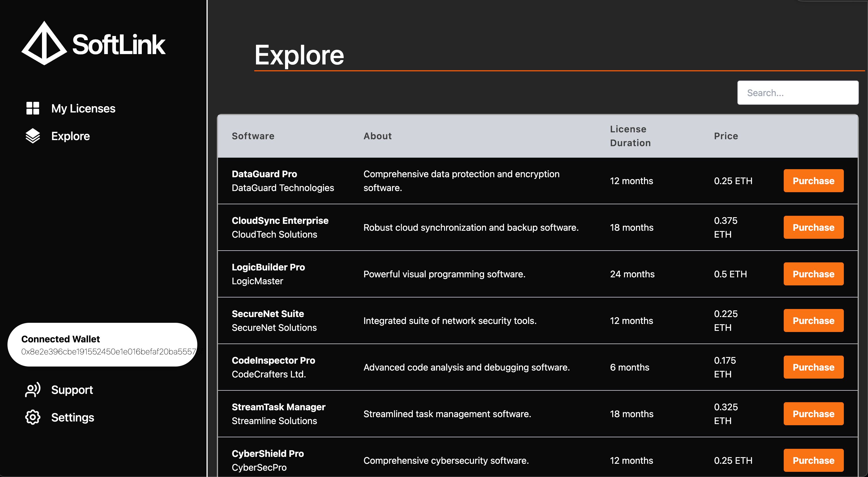
Task: Click vendor CyberSecPro
Action: pos(259,468)
